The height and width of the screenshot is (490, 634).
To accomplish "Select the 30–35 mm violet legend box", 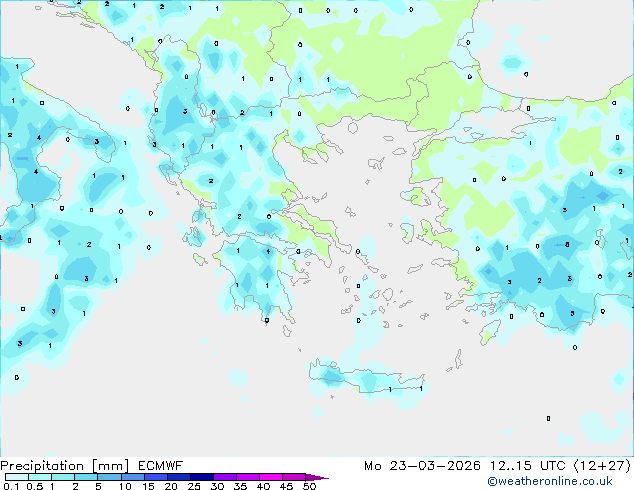I will (225, 477).
